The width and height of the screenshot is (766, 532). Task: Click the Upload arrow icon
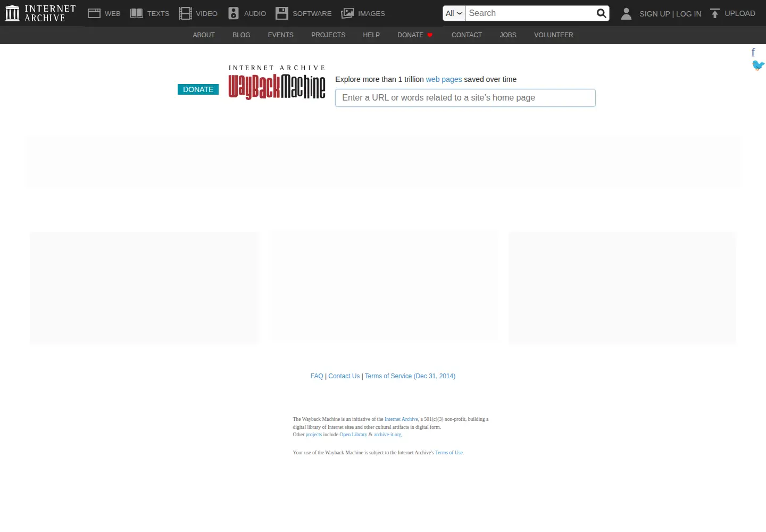[x=715, y=13]
